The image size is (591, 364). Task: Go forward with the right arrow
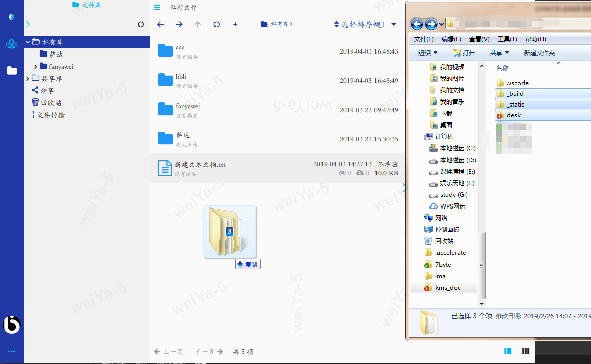179,24
